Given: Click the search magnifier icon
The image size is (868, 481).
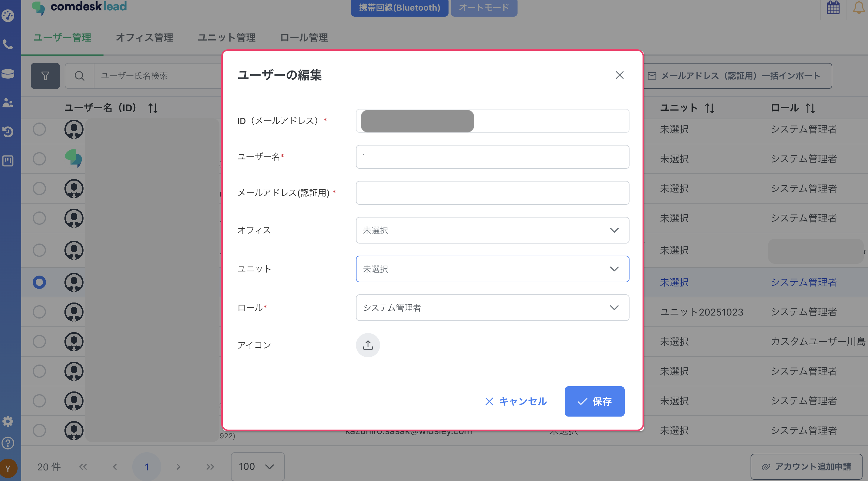Looking at the screenshot, I should [x=80, y=76].
